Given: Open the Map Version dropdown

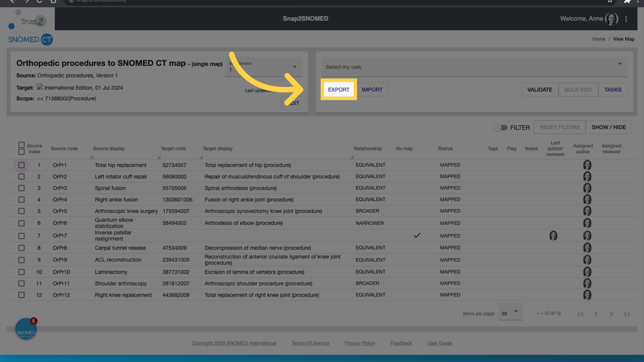Looking at the screenshot, I should click(x=264, y=67).
